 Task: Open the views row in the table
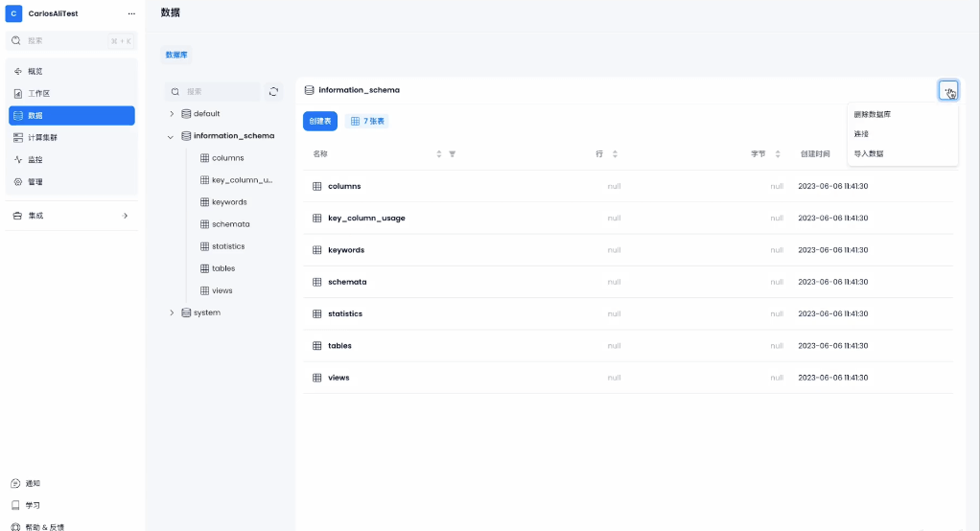coord(628,378)
